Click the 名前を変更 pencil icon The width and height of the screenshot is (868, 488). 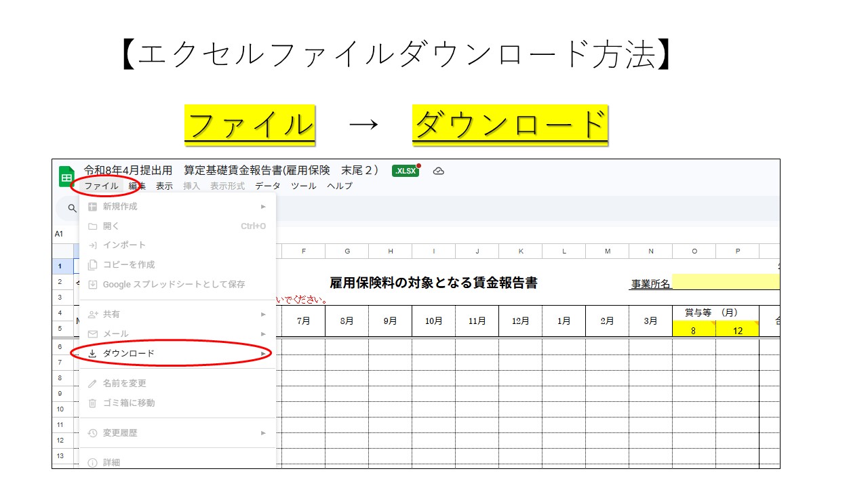92,384
